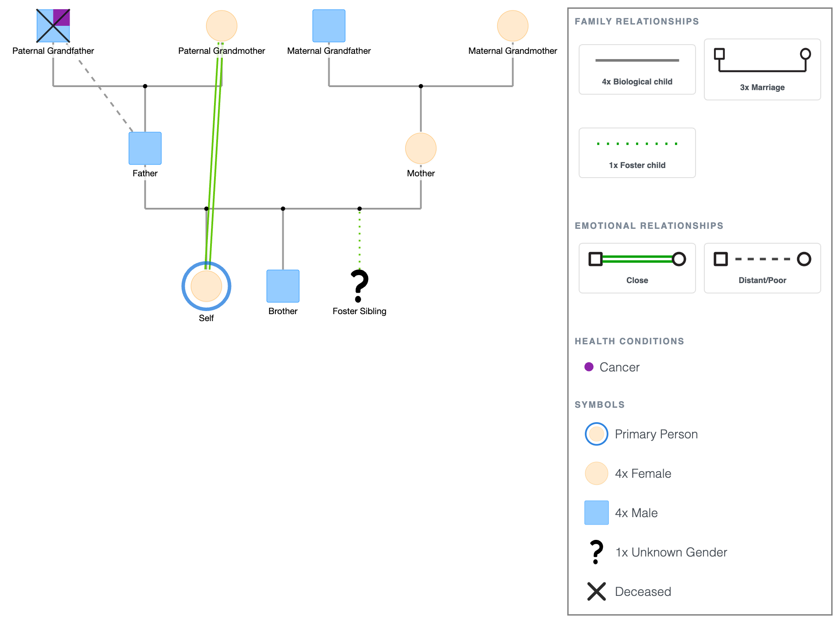Click the Paternal Grandfather label
This screenshot has height=623, width=840.
coord(53,51)
